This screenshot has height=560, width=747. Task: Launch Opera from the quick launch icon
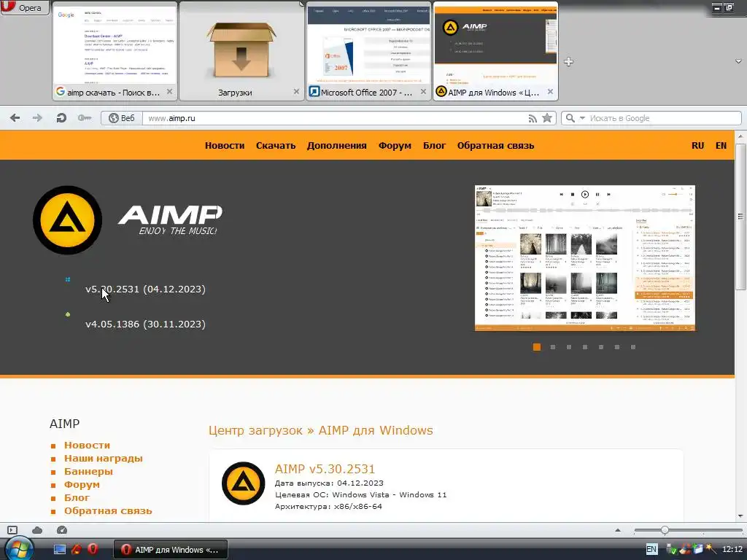coord(93,549)
